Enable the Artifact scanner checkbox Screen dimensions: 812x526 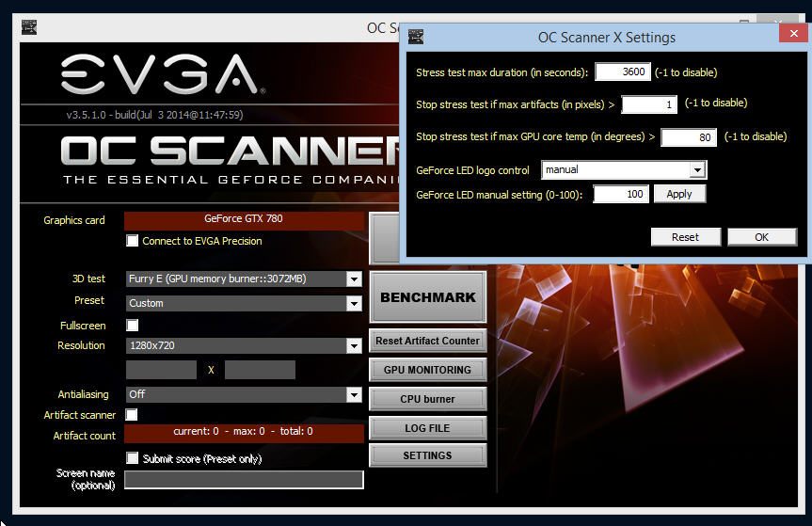click(132, 415)
